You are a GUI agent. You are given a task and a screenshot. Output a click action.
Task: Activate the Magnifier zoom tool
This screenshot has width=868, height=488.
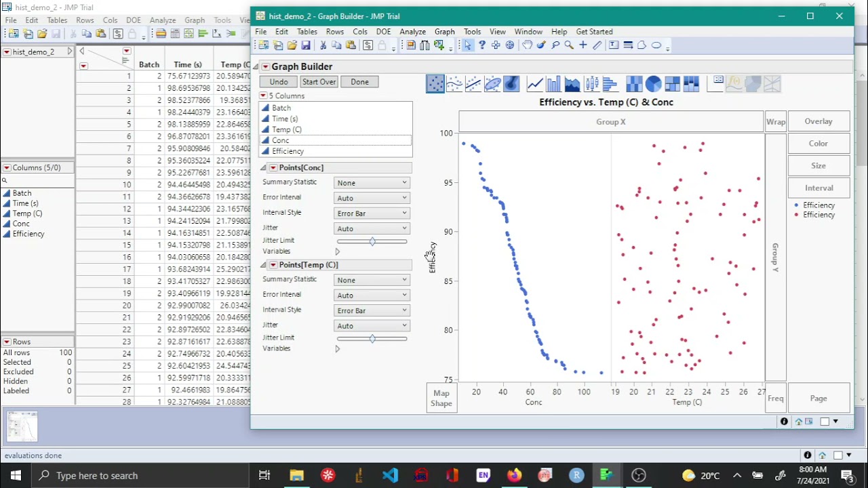(569, 45)
